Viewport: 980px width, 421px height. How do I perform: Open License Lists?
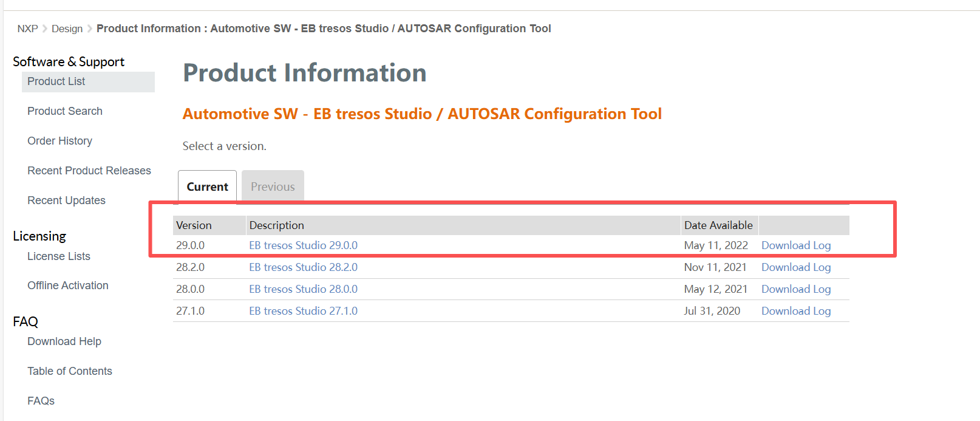pyautogui.click(x=59, y=256)
